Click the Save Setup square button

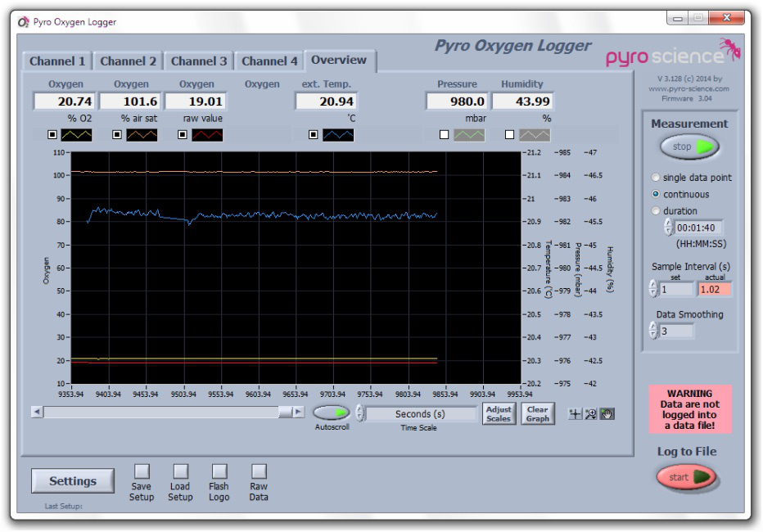pos(142,471)
